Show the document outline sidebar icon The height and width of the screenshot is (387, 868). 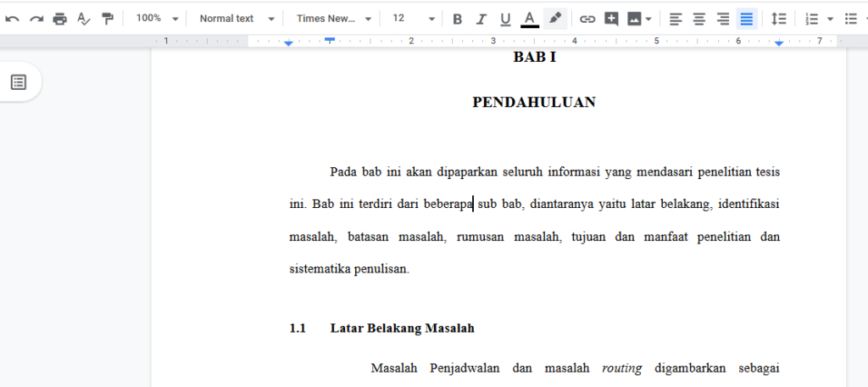point(19,82)
